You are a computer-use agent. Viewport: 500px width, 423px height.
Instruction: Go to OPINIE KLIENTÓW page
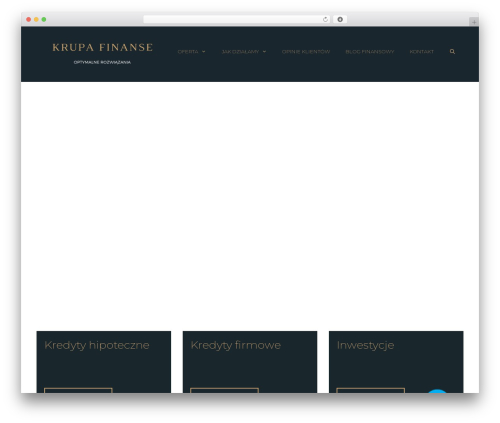click(x=306, y=52)
